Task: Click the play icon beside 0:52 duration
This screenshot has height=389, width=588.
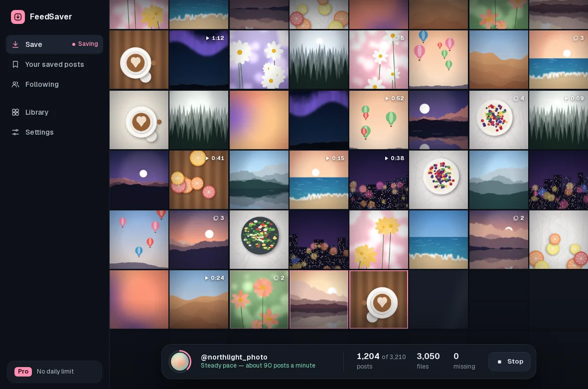Action: [x=387, y=98]
